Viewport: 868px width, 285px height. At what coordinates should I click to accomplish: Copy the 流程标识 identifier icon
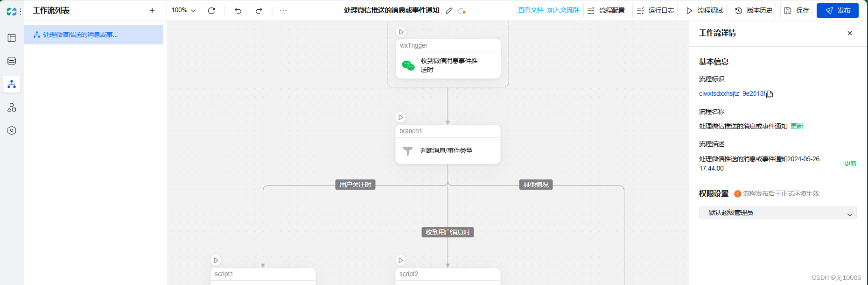[x=770, y=94]
